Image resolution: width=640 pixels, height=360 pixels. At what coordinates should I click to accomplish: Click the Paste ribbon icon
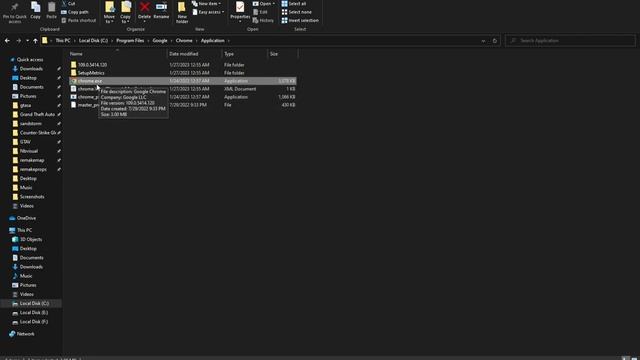(x=51, y=11)
